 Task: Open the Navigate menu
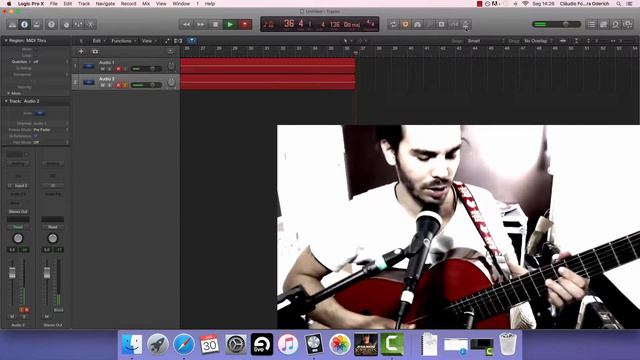[105, 4]
